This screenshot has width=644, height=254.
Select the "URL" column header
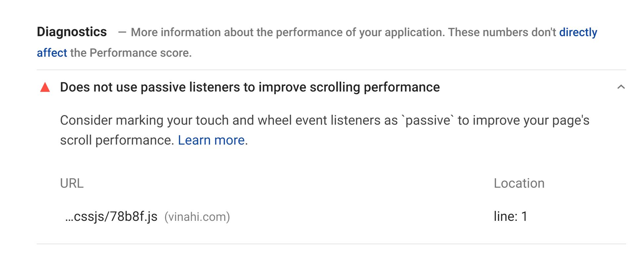[72, 183]
